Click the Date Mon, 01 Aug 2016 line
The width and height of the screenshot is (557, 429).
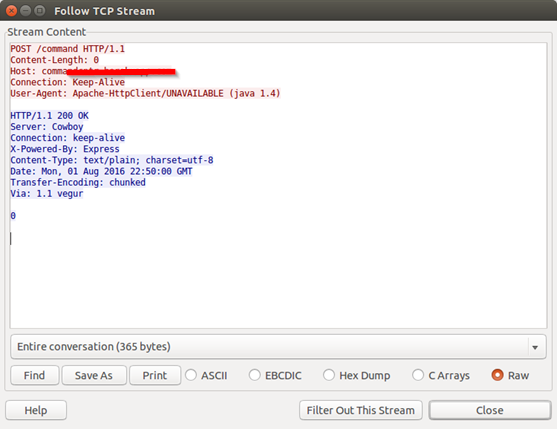click(101, 171)
